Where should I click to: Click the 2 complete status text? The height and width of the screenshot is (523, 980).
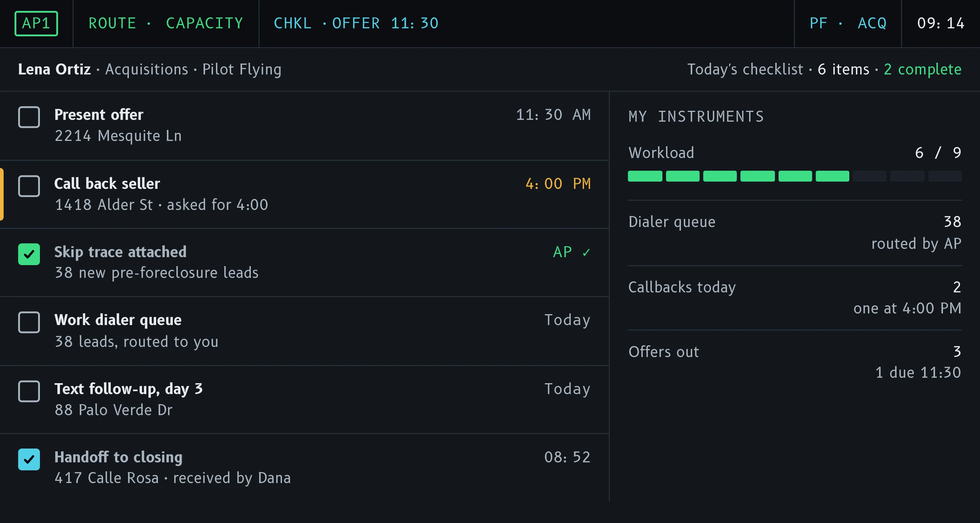(x=923, y=69)
